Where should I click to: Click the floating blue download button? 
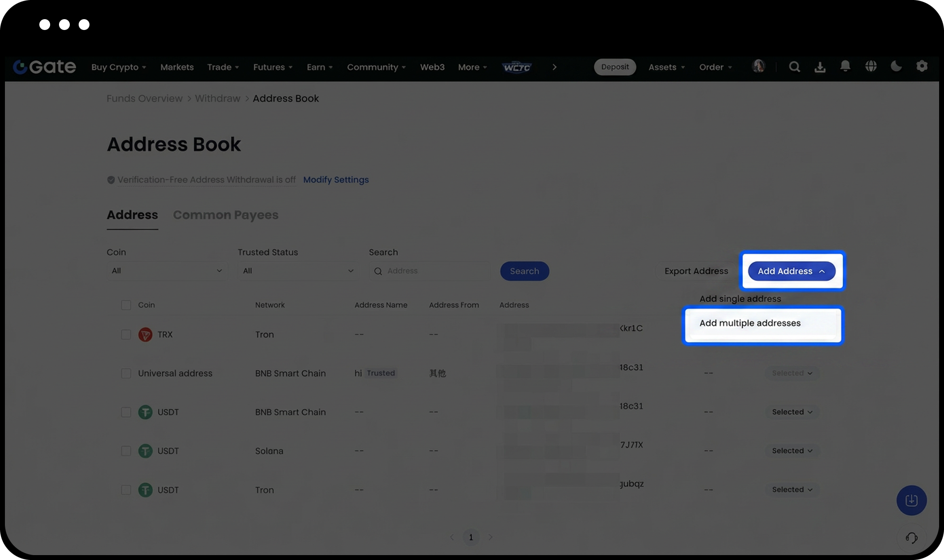(x=912, y=501)
